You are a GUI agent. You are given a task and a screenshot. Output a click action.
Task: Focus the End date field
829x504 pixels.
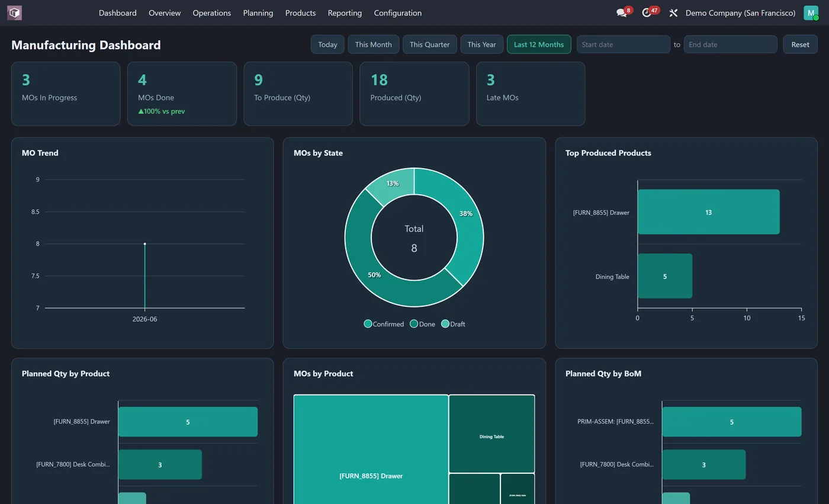(x=730, y=44)
